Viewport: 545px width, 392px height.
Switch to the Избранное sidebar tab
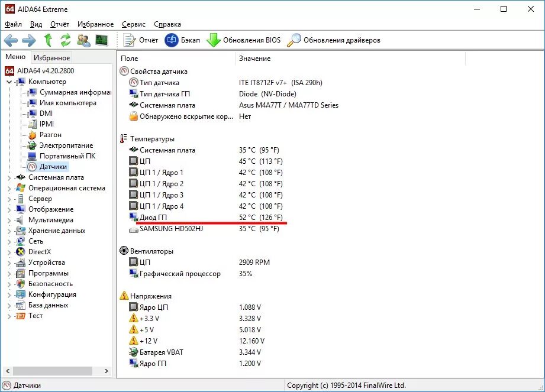coord(52,58)
